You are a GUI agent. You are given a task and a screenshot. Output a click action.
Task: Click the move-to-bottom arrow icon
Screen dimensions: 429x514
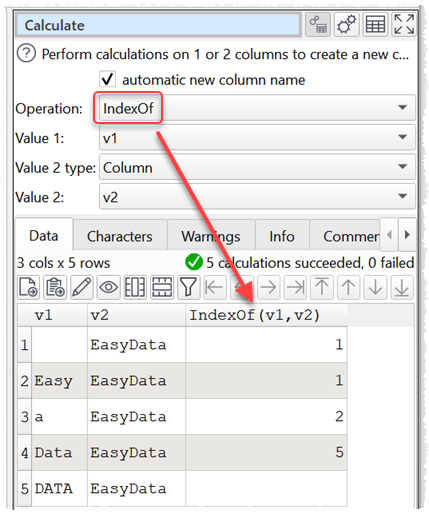(x=402, y=287)
